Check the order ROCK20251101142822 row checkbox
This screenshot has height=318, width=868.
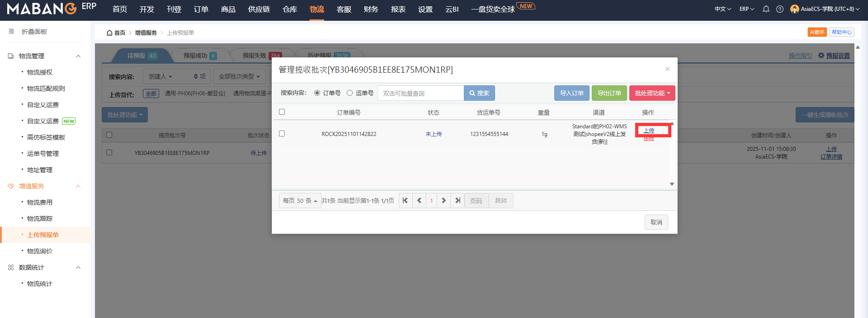tap(282, 134)
